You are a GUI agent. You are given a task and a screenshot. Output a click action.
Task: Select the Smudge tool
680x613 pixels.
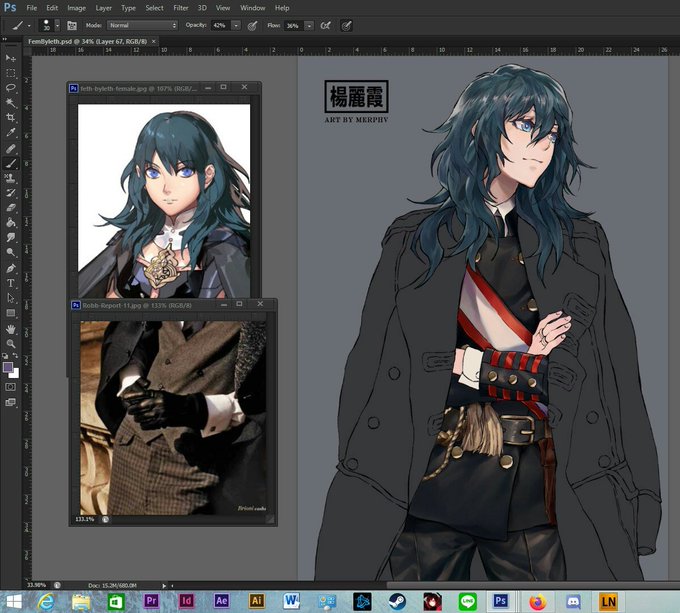click(x=11, y=238)
